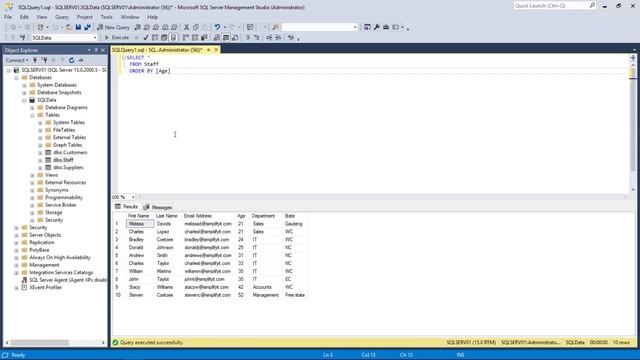This screenshot has height=360, width=640.
Task: Toggle Include Live Query Statistics
Action: 195,38
